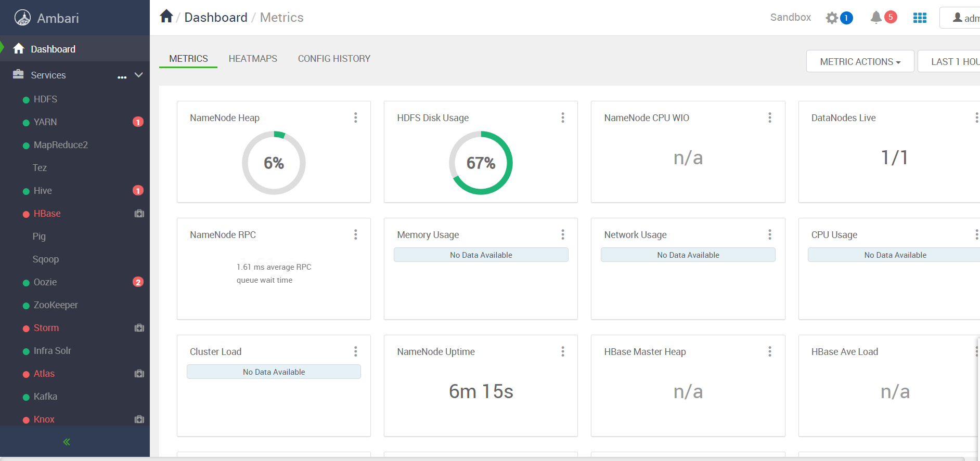This screenshot has width=980, height=461.
Task: Open YARN service
Action: tap(45, 122)
